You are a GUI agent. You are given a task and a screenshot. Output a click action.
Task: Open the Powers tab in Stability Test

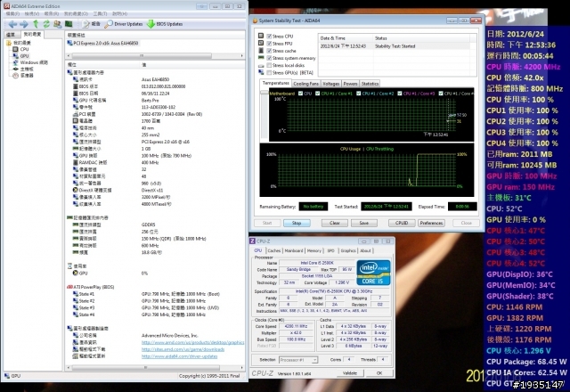350,84
